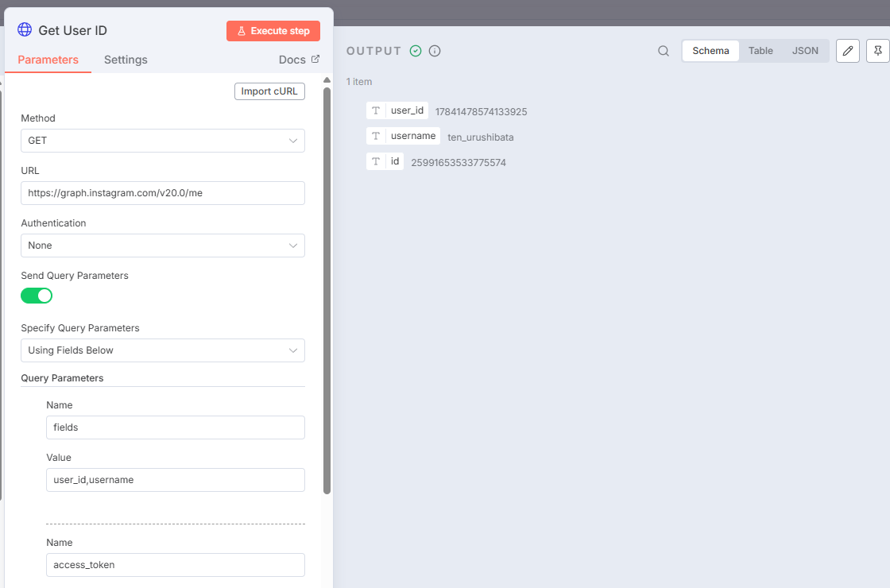Screen dimensions: 890x588
Task: Click the search icon in output panel
Action: click(x=664, y=51)
